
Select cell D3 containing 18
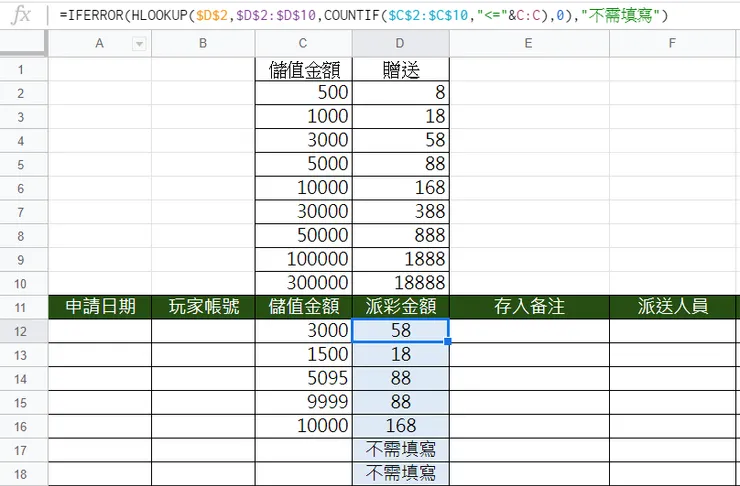click(401, 117)
